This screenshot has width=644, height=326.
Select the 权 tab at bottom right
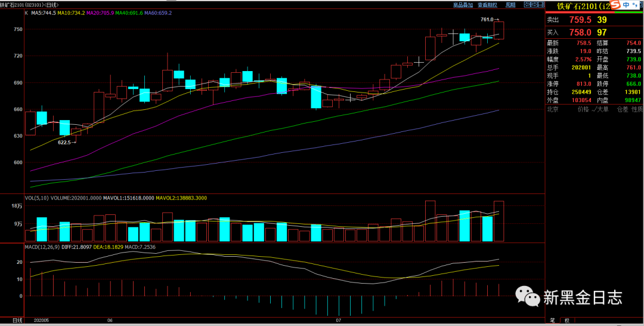point(567,320)
